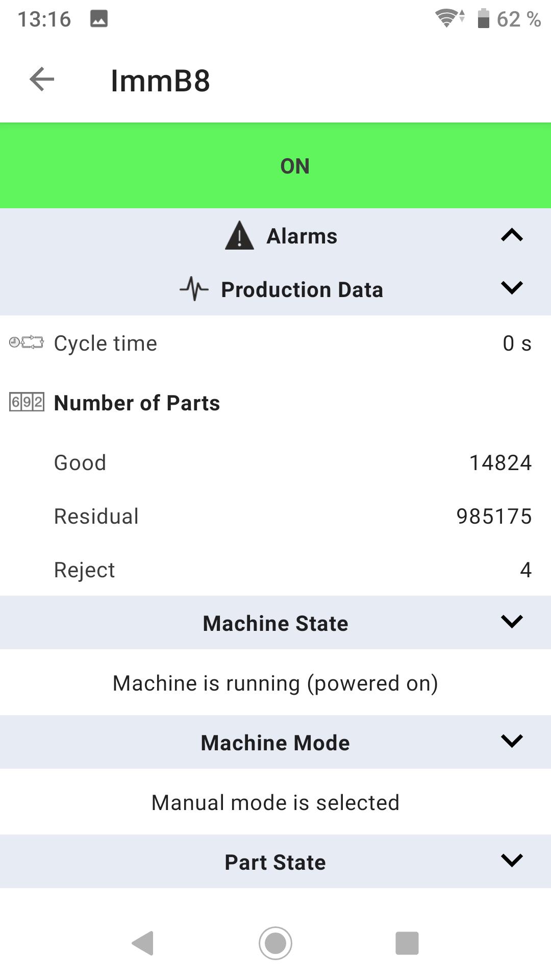The image size is (551, 980).
Task: Tap the green ON status banner
Action: [275, 165]
